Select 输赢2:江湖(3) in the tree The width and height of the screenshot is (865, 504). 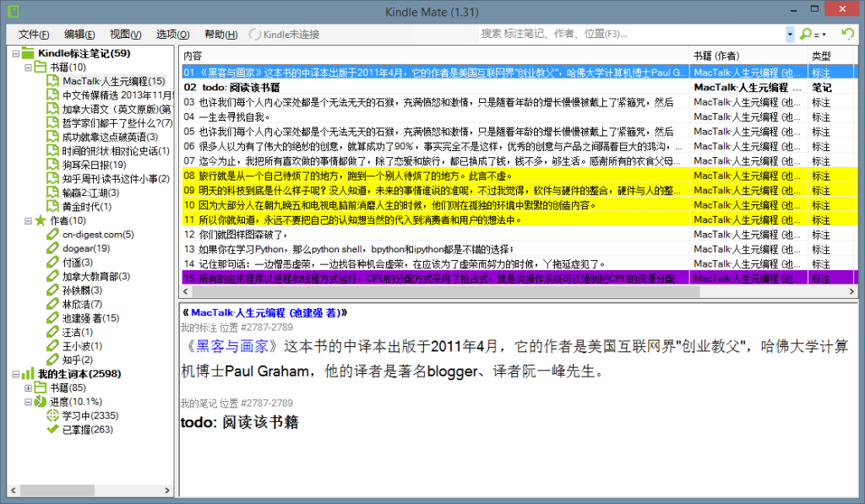91,193
